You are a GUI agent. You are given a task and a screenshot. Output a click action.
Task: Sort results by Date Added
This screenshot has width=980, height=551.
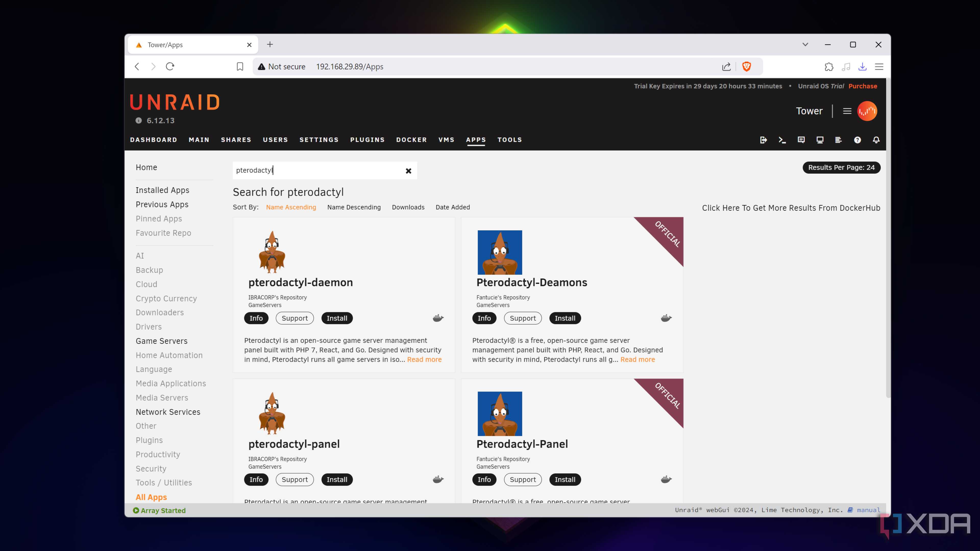tap(452, 207)
